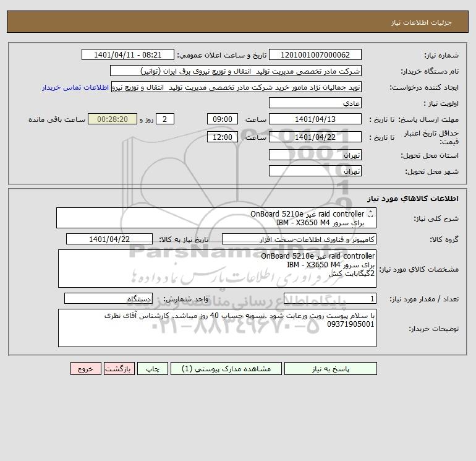Click the scroll stepper in description box
The width and height of the screenshot is (476, 461).
pos(370,214)
